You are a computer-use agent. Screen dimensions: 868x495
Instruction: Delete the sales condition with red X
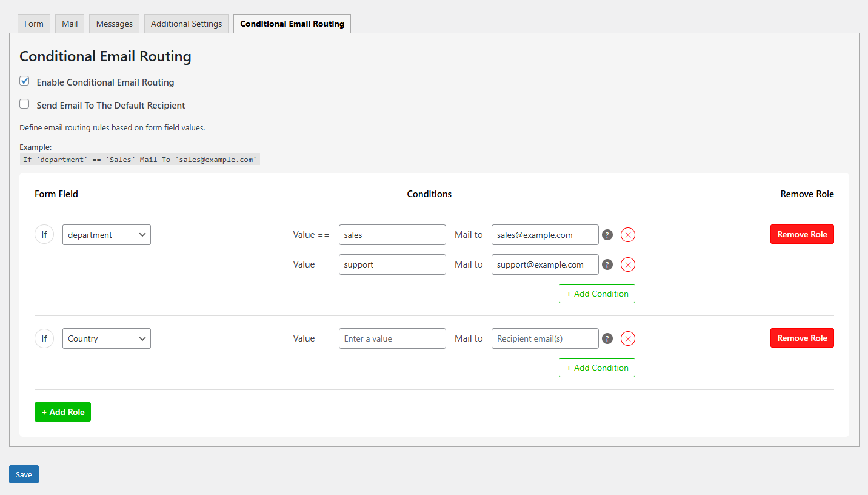pos(628,235)
